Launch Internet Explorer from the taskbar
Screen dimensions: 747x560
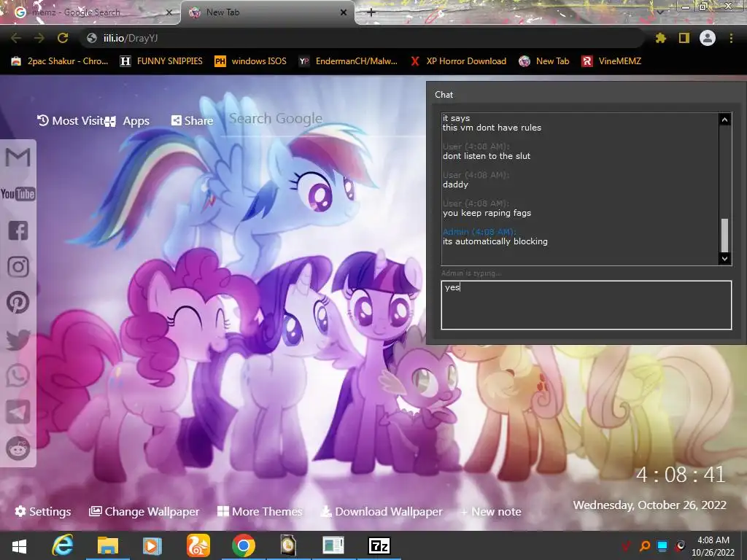click(x=63, y=545)
